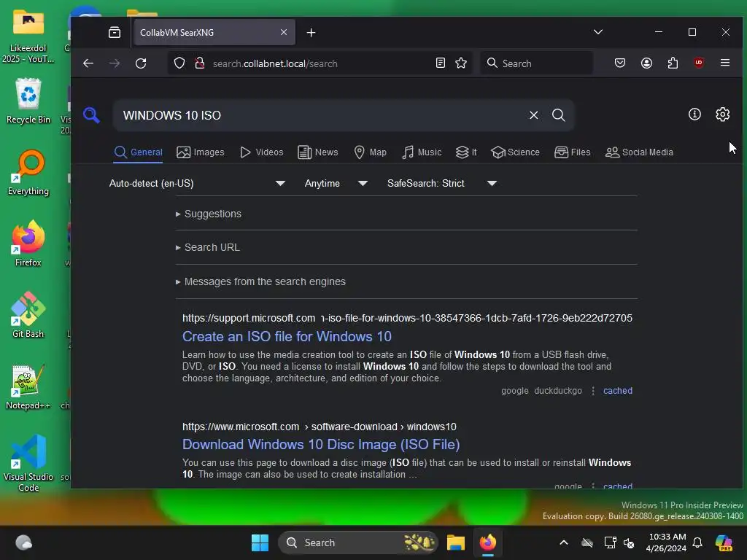
Task: Open the Extensions puzzle icon
Action: [673, 63]
